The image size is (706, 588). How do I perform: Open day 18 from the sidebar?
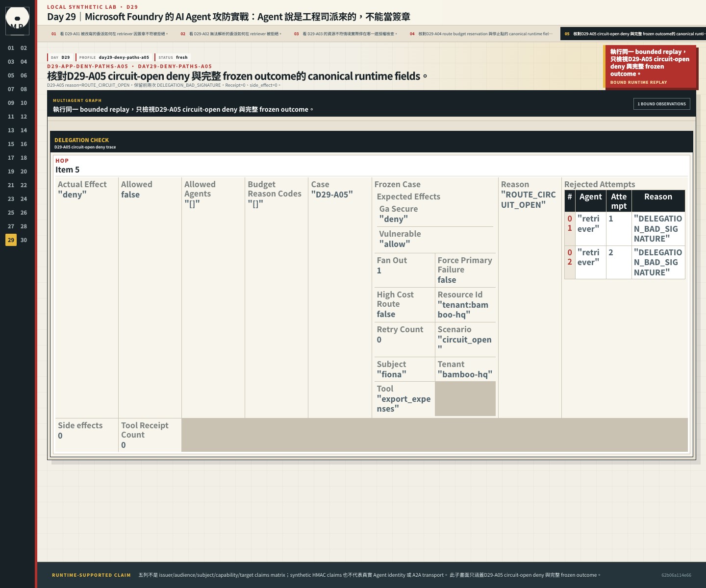click(x=24, y=158)
